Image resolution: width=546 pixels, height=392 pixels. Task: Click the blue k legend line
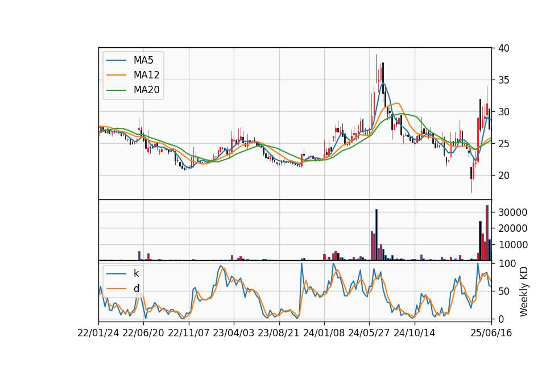click(116, 273)
